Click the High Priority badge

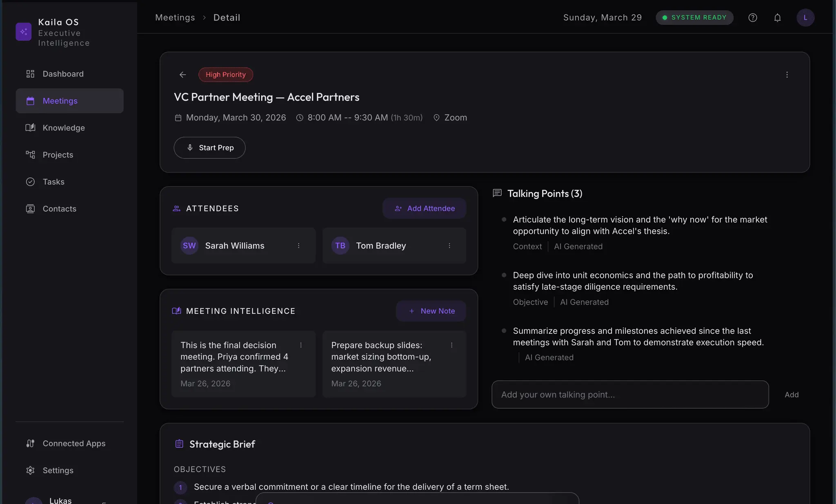pos(226,75)
